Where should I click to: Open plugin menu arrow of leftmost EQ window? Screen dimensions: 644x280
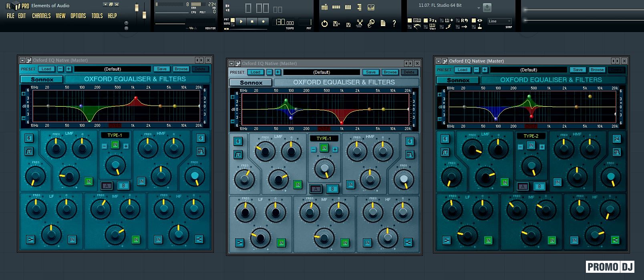coord(22,60)
